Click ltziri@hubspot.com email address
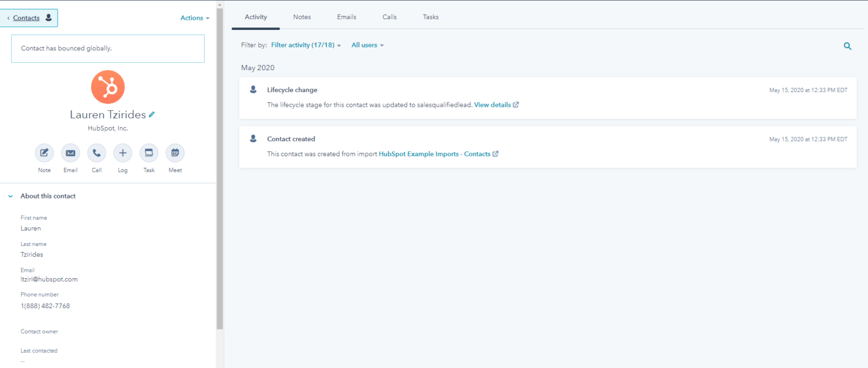Image resolution: width=868 pixels, height=368 pixels. click(x=49, y=279)
